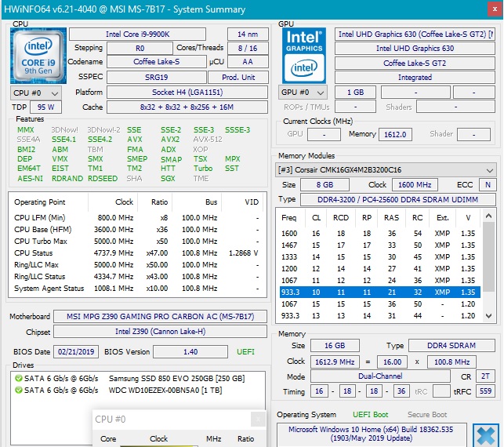The height and width of the screenshot is (447, 504).
Task: Select the 1067 XMP 1.35 timing row
Action: (380, 281)
